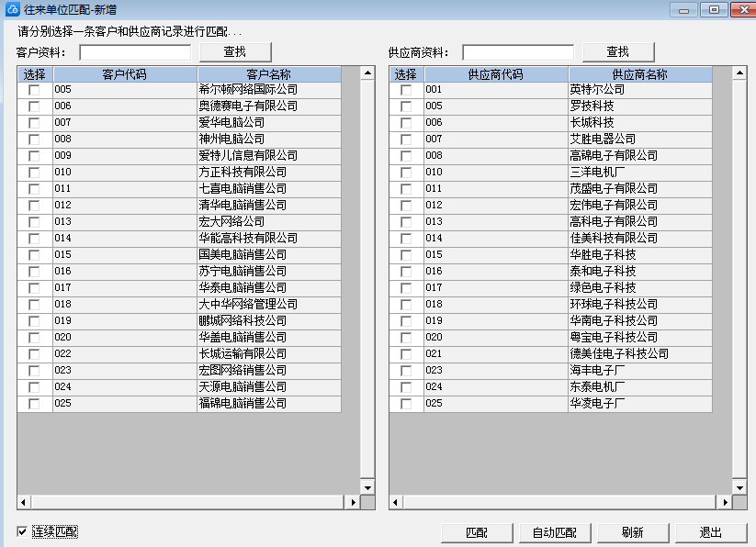Select customer name 方正科技有限公司

click(x=243, y=172)
